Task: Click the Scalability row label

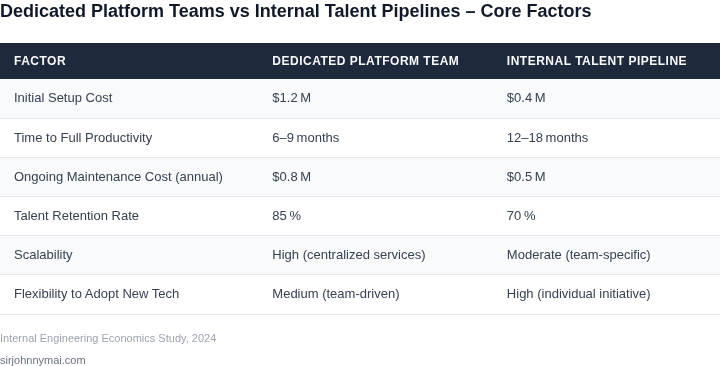Action: point(44,255)
